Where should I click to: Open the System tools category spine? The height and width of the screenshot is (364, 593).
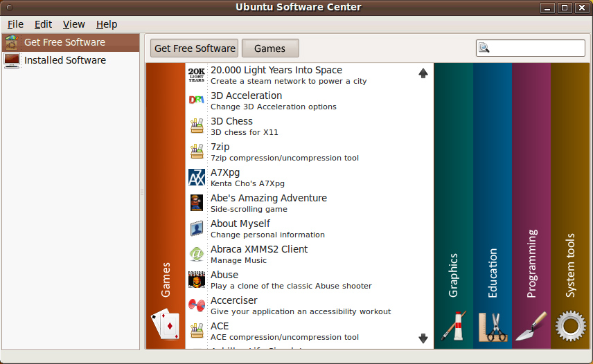tap(570, 206)
